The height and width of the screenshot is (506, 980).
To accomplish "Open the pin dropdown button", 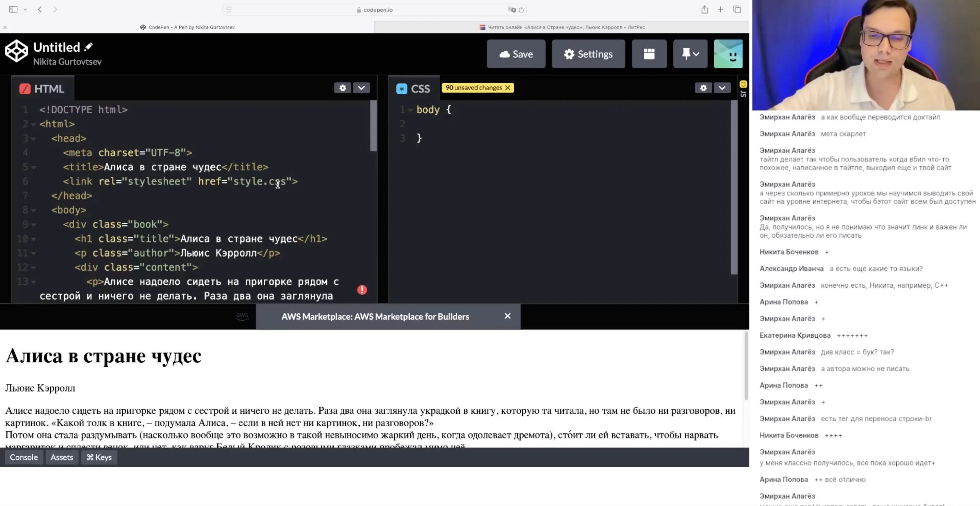I will [x=690, y=54].
